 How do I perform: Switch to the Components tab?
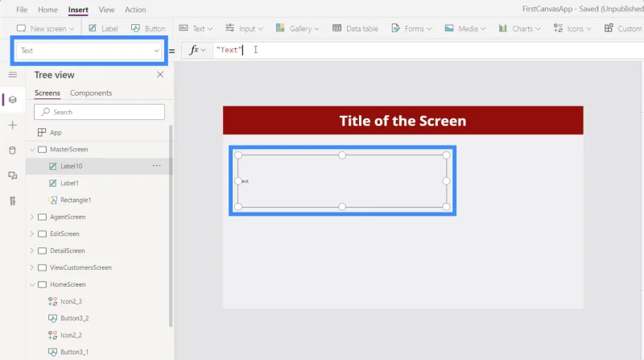[x=91, y=93]
